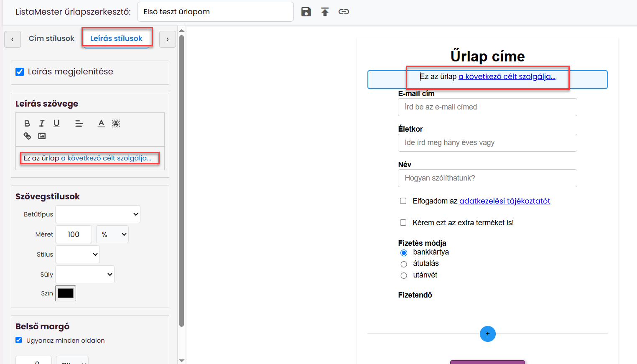
Task: Open the black Szín color swatch
Action: click(66, 293)
